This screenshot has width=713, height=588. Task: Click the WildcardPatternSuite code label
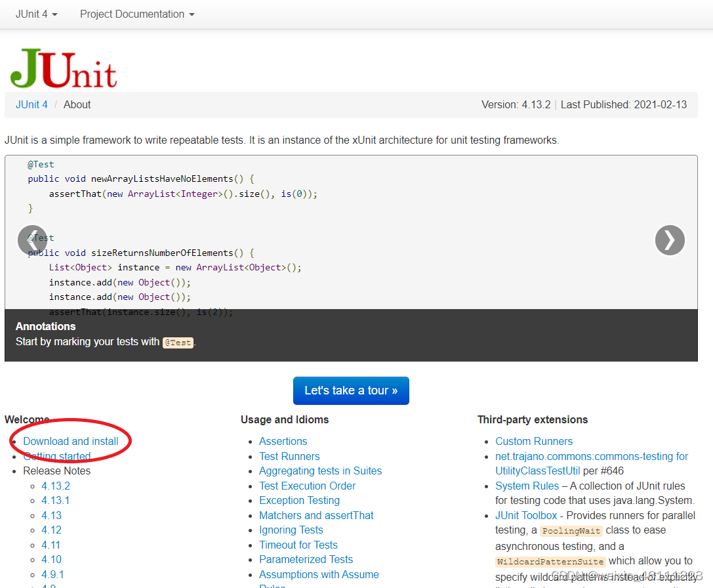550,562
